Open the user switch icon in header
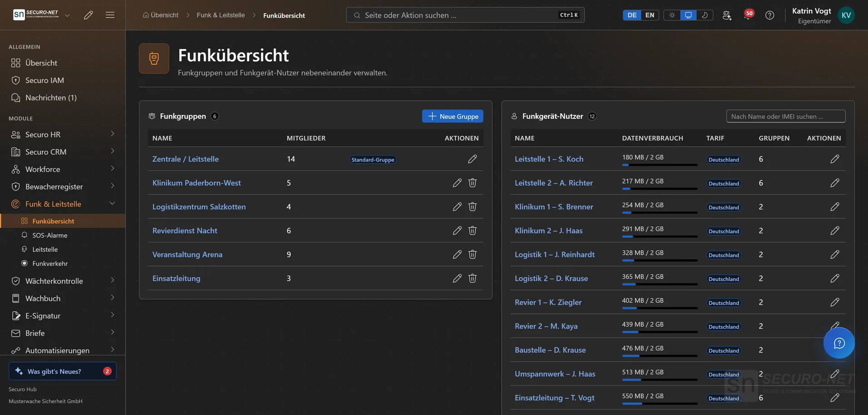 pos(727,15)
